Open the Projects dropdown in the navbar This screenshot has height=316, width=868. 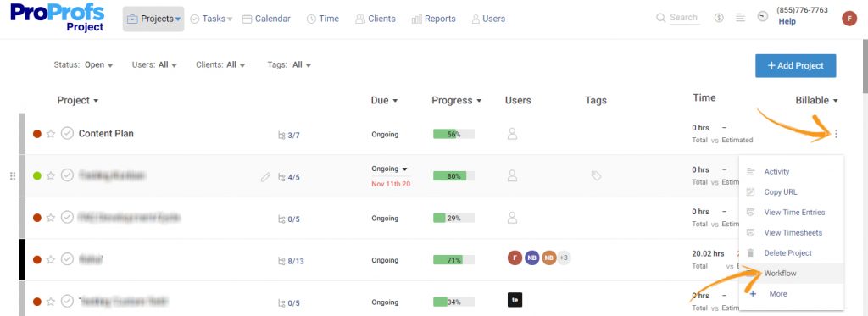153,19
